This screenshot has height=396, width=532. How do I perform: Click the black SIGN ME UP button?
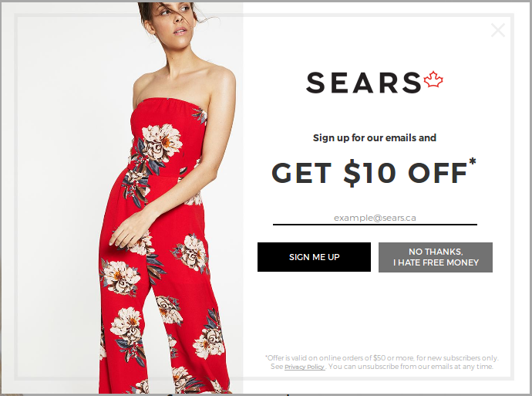point(314,257)
